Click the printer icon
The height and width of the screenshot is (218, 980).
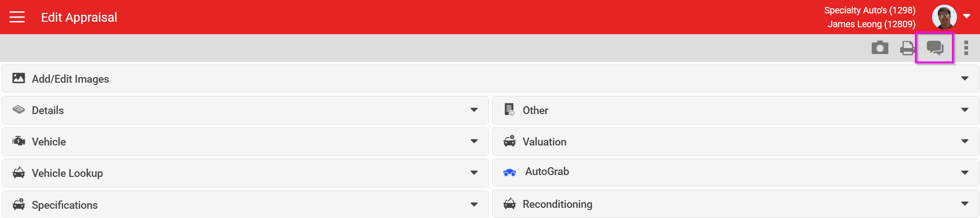click(907, 48)
